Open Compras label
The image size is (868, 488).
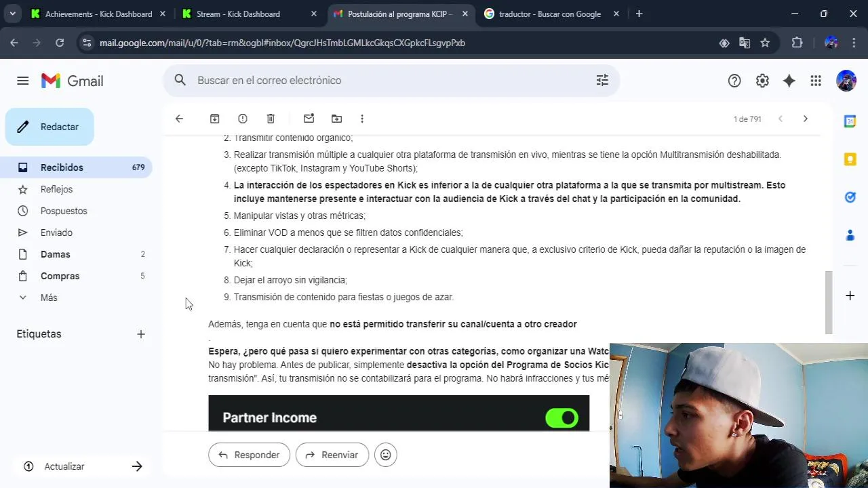[76, 276]
